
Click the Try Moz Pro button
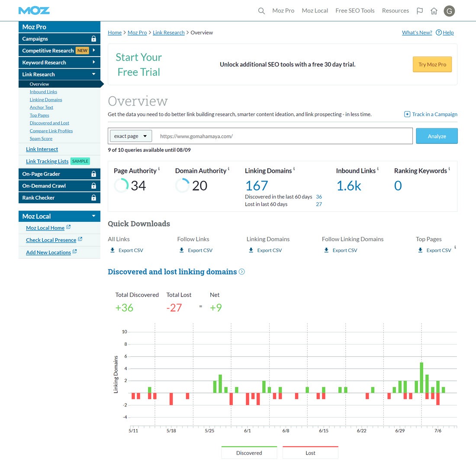pyautogui.click(x=432, y=64)
